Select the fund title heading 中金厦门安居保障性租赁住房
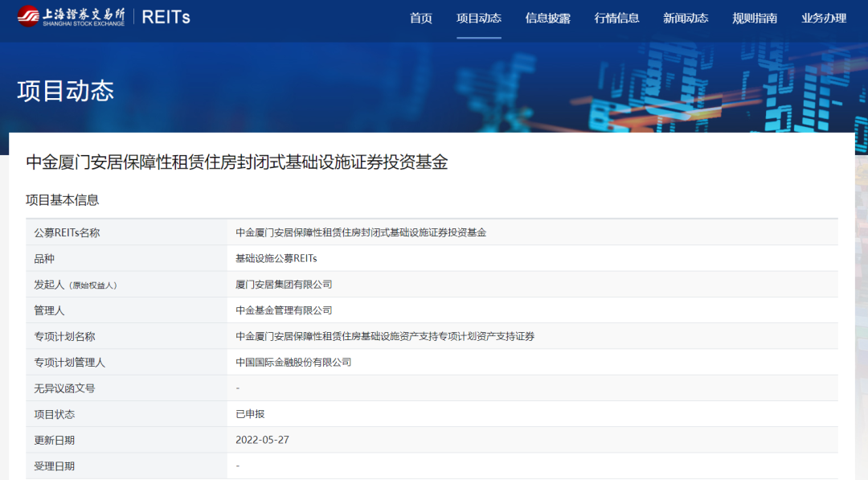 click(237, 162)
